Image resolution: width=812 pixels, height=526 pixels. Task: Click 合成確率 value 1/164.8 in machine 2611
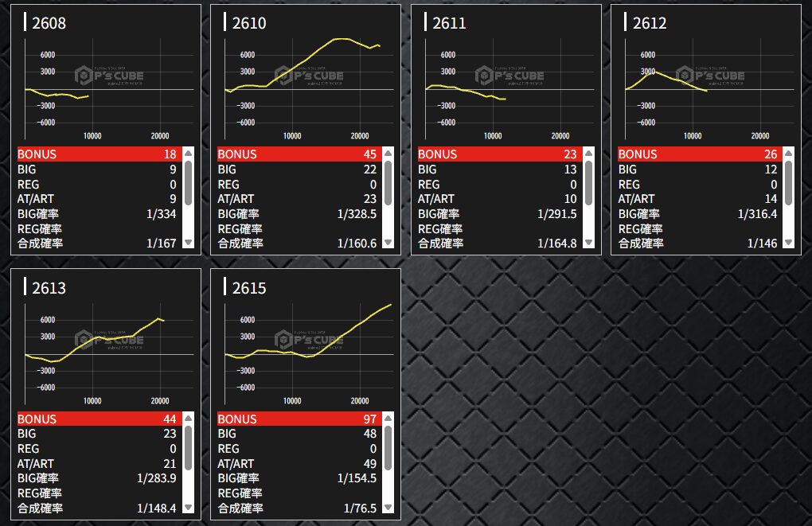tap(557, 244)
